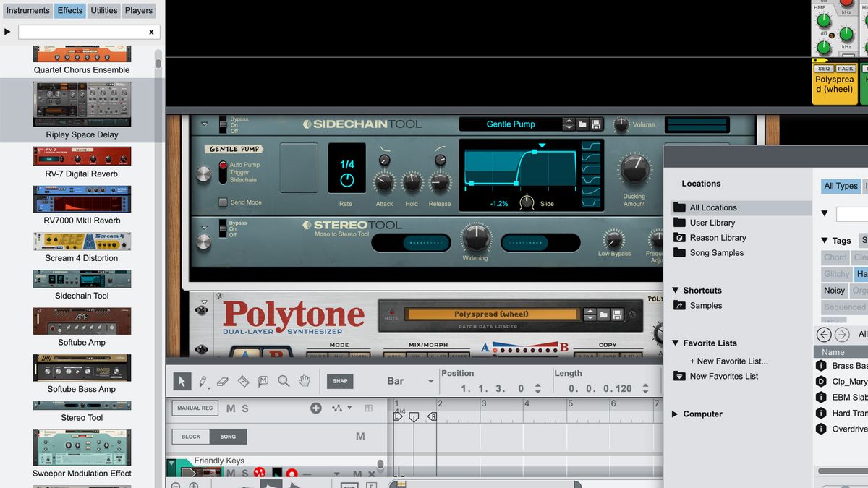Switch to the Utilities tab
Image resolution: width=868 pixels, height=488 pixels.
[103, 10]
